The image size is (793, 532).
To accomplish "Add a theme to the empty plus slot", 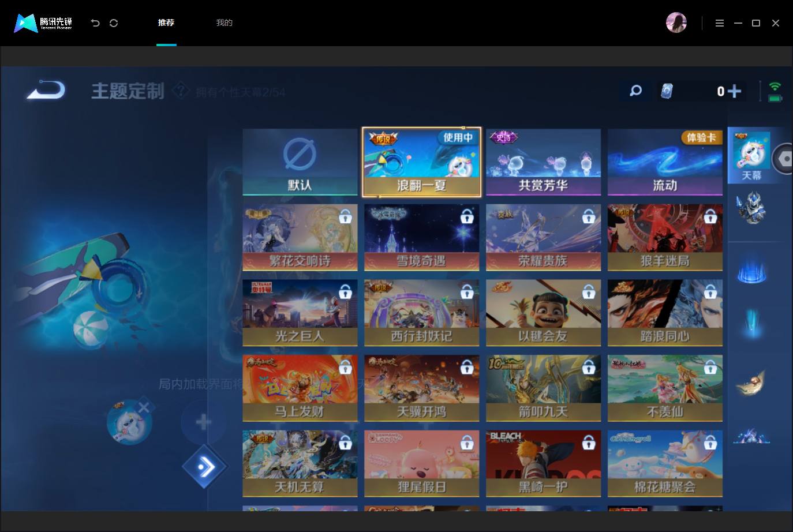I will point(203,422).
